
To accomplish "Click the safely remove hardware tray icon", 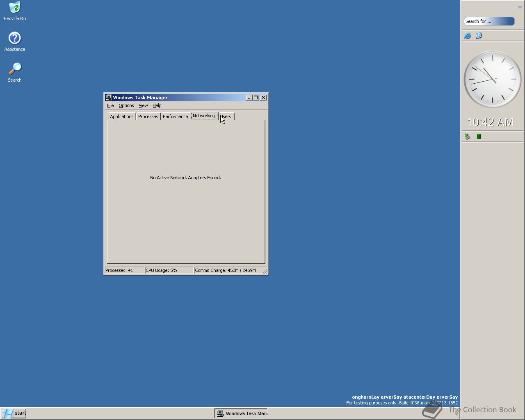I will pos(467,137).
